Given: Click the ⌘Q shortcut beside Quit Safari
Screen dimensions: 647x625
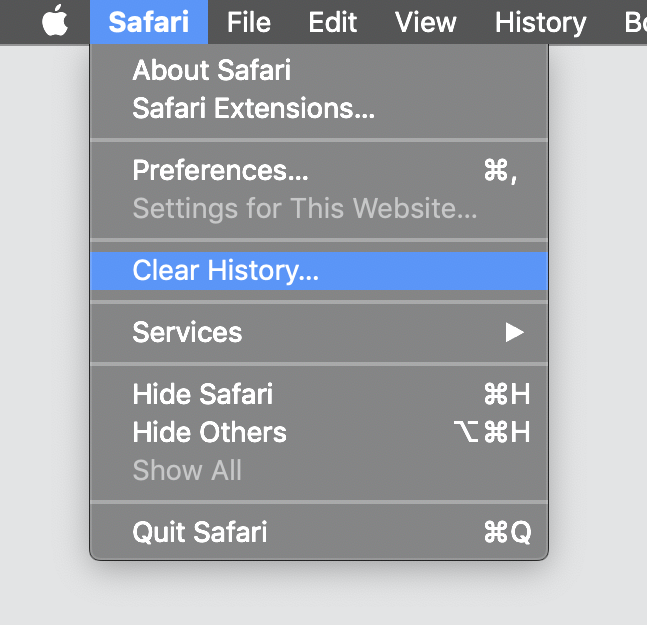Looking at the screenshot, I should click(x=508, y=533).
